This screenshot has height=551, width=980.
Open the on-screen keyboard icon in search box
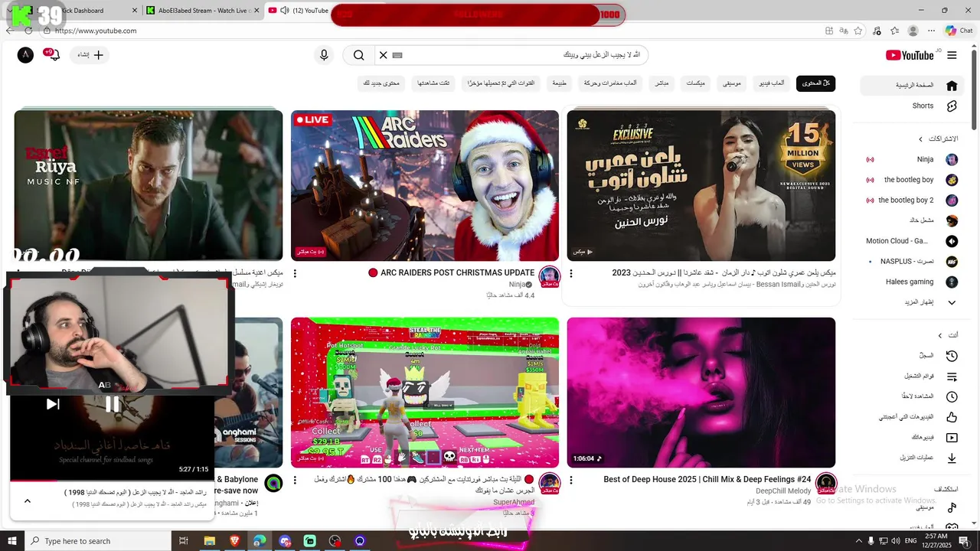click(x=397, y=55)
